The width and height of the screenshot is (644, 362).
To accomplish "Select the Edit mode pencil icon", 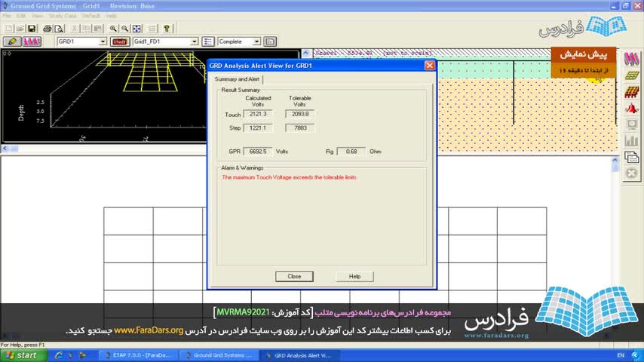I will 12,41.
